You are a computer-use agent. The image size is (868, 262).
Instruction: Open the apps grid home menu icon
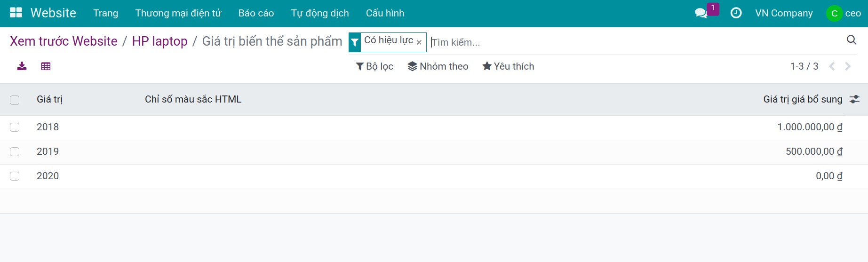click(16, 13)
